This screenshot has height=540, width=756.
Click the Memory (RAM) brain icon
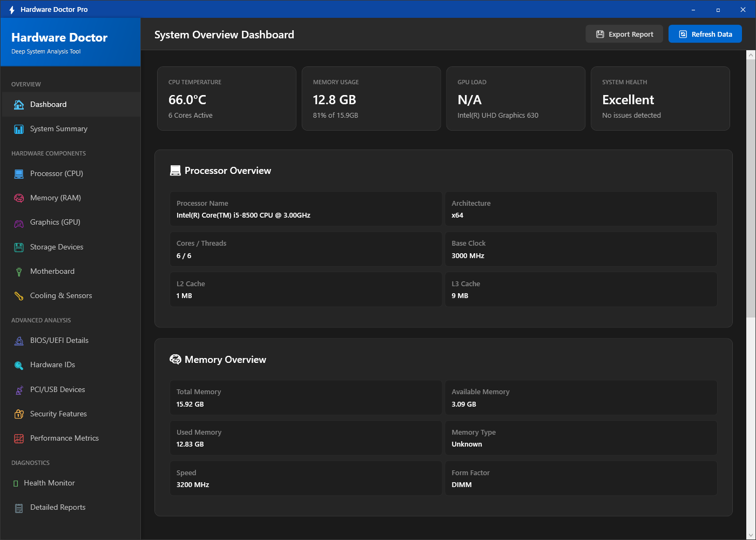(19, 198)
